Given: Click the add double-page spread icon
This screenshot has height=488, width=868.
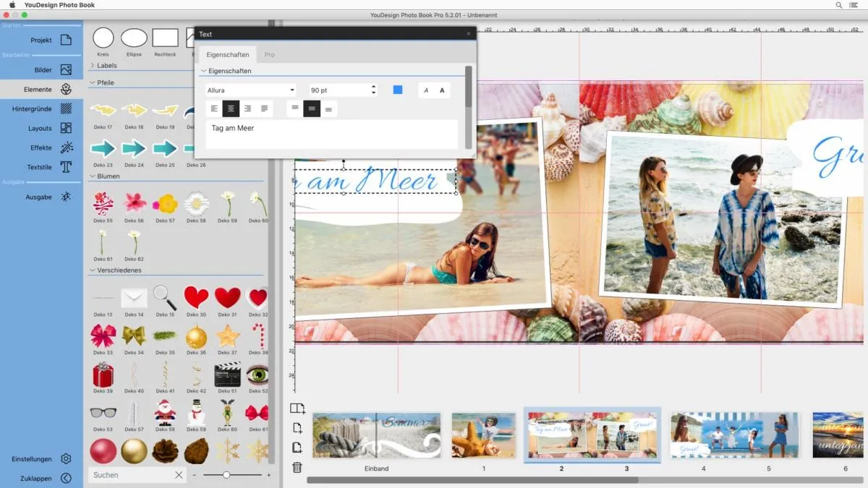Looking at the screenshot, I should pyautogui.click(x=297, y=408).
